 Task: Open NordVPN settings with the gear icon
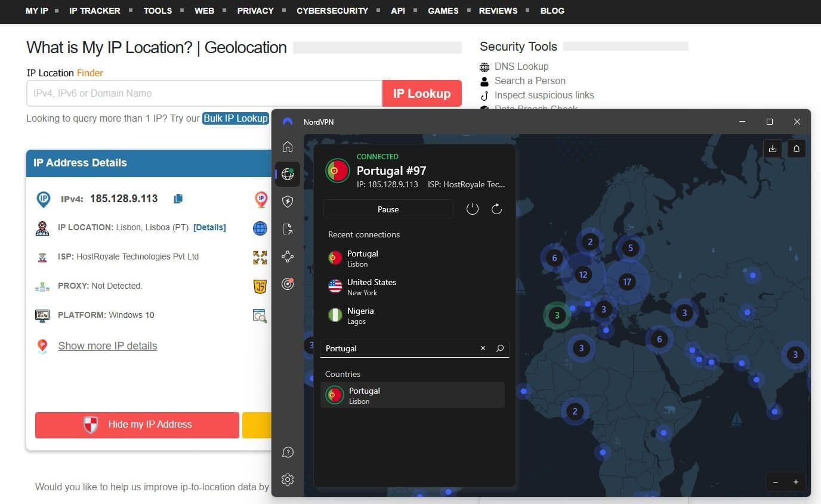click(x=288, y=480)
